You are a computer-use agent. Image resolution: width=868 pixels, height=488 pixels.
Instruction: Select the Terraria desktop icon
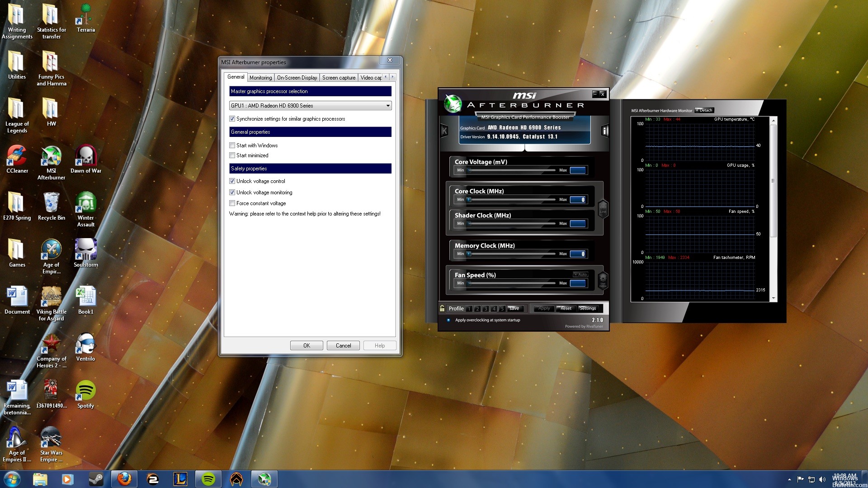point(86,19)
